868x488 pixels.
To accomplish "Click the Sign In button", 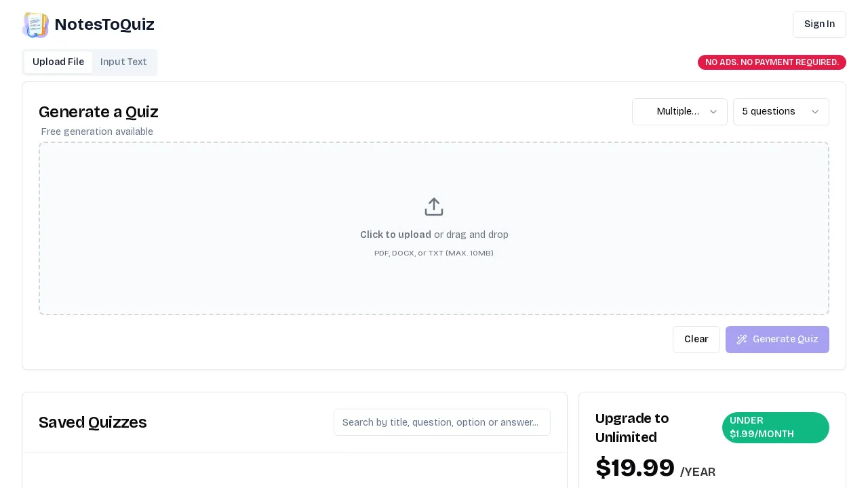I will 819,24.
